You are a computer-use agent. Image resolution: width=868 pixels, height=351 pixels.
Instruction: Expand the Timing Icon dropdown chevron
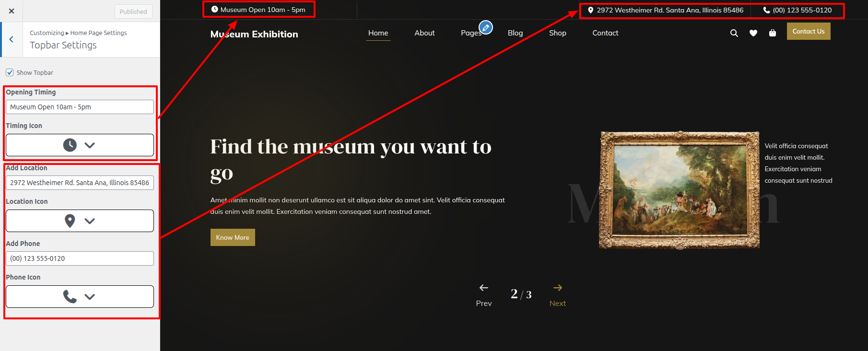click(x=90, y=145)
